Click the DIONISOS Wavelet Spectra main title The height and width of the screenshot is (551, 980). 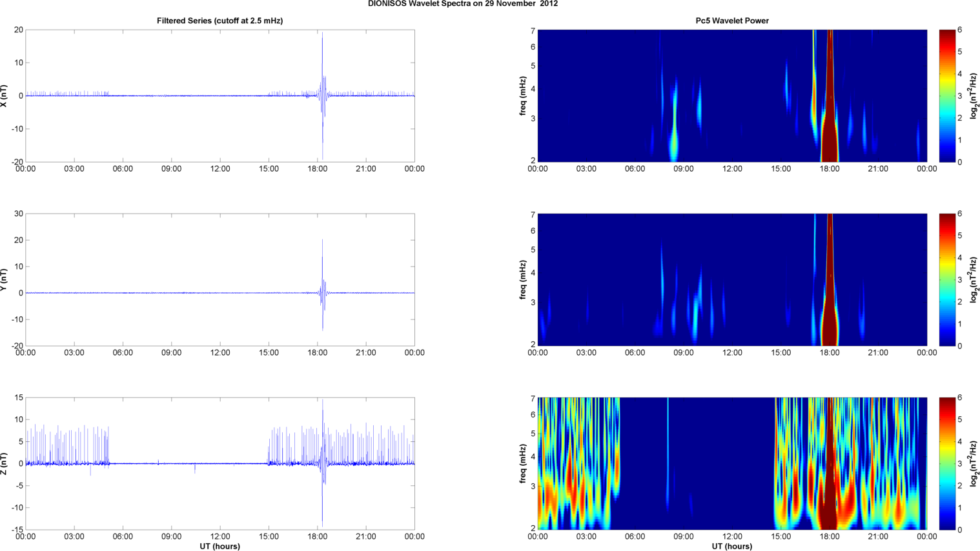coord(463,4)
